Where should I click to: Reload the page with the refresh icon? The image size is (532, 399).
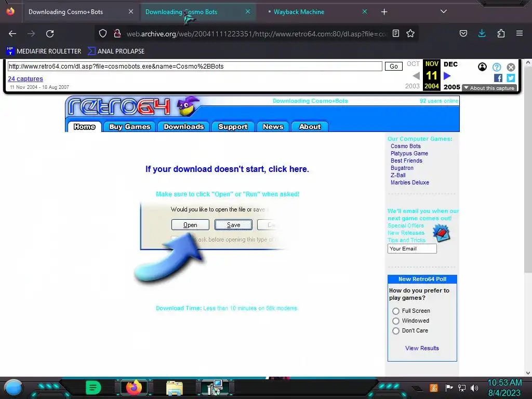(x=50, y=34)
